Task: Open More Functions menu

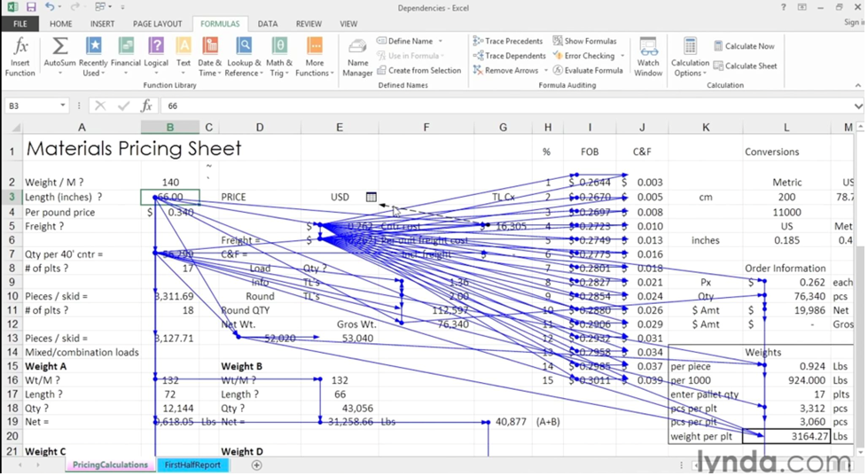Action: click(x=314, y=57)
